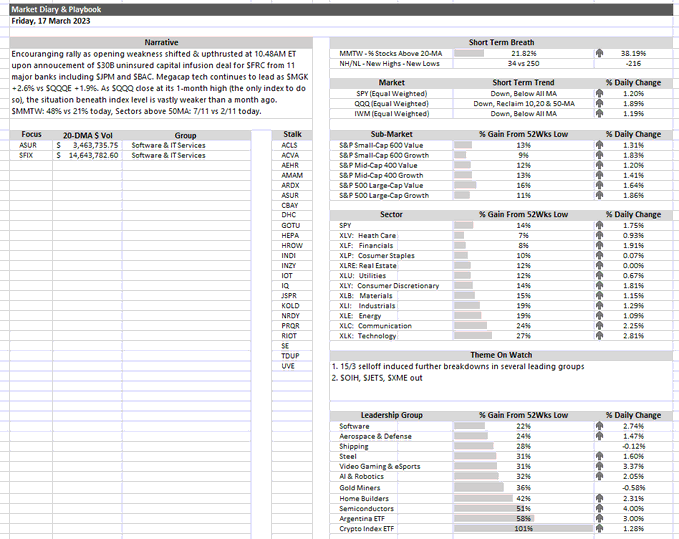Click the up arrow in XLC Communication row
The width and height of the screenshot is (679, 539).
[599, 326]
